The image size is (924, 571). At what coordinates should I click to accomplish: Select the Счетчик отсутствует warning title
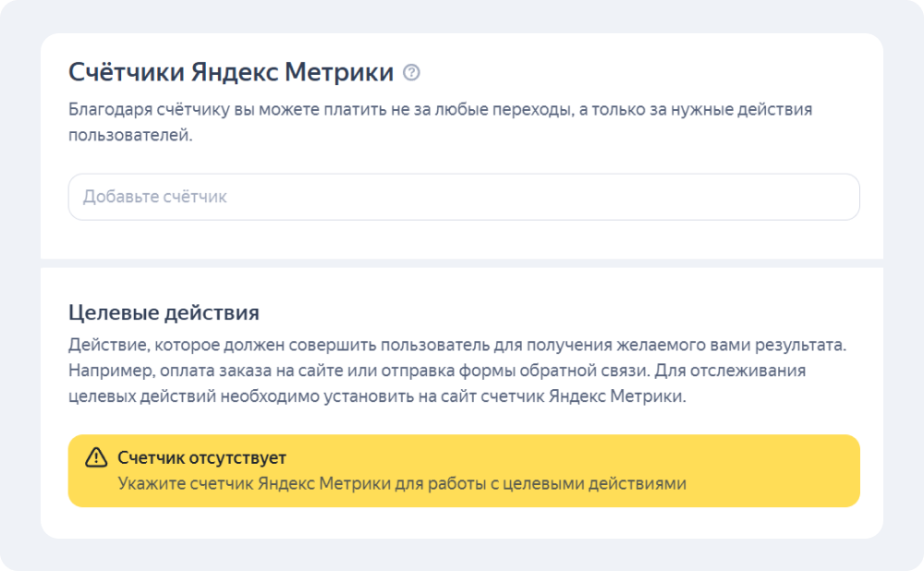202,457
